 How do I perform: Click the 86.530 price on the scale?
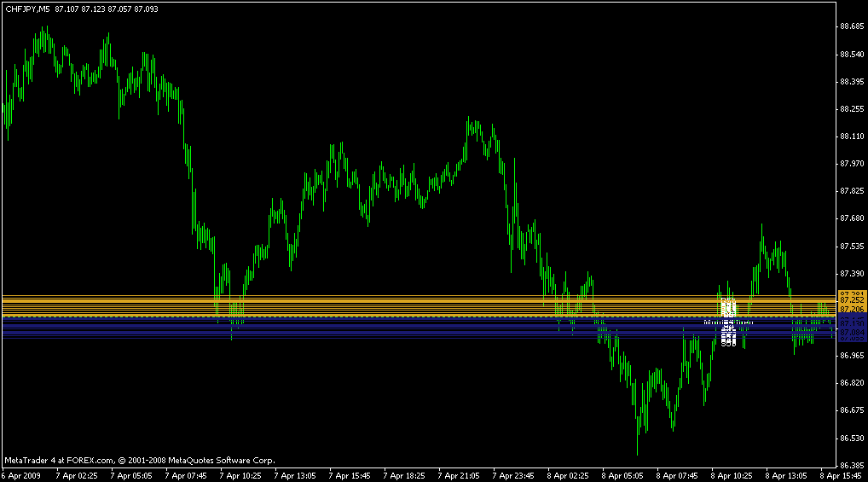coord(852,438)
